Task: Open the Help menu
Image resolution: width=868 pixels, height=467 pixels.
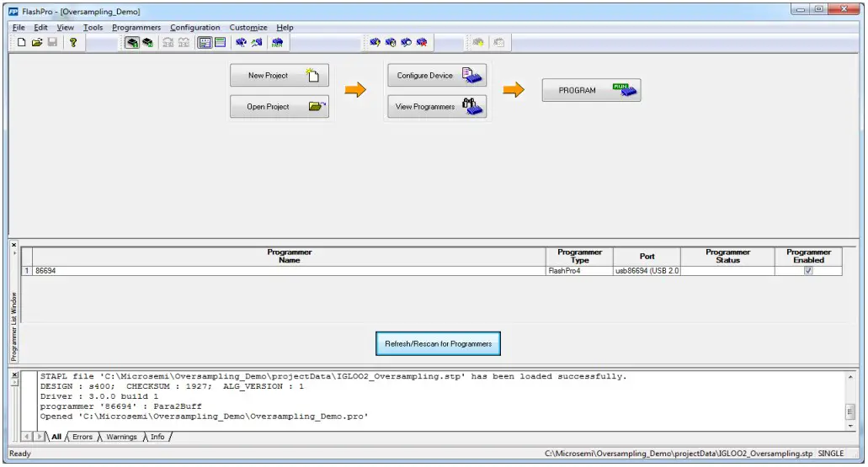Action: point(285,27)
